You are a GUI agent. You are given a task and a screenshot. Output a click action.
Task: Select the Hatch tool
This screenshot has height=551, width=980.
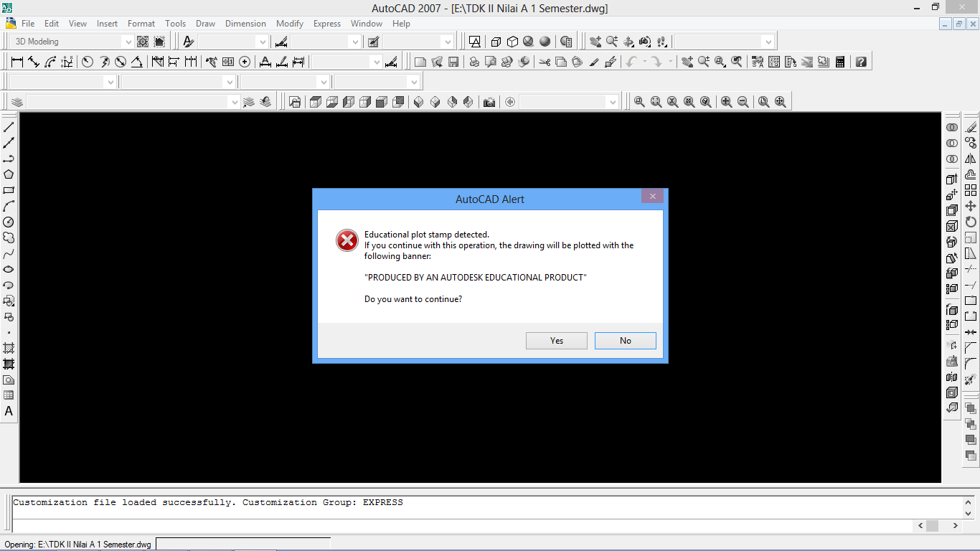tap(9, 348)
